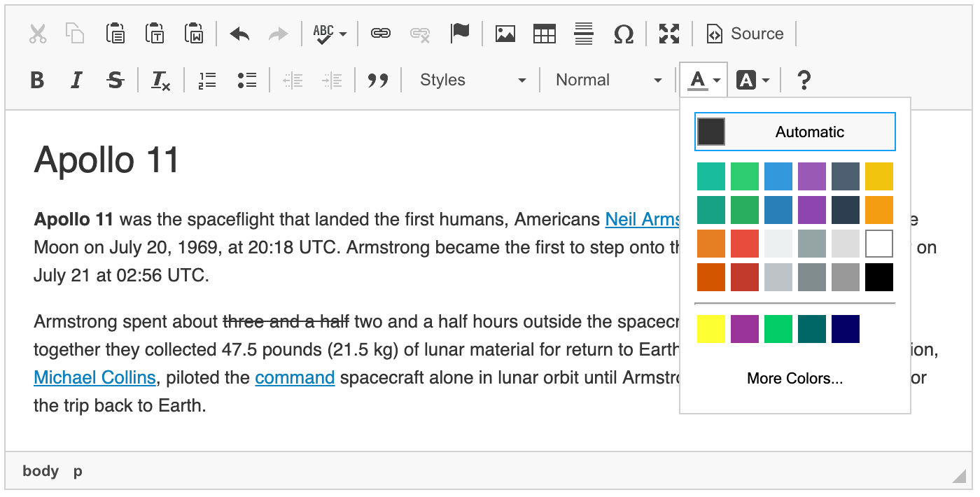Click the Apollo 11 heading
Viewport: 980px width, 497px height.
[x=107, y=160]
